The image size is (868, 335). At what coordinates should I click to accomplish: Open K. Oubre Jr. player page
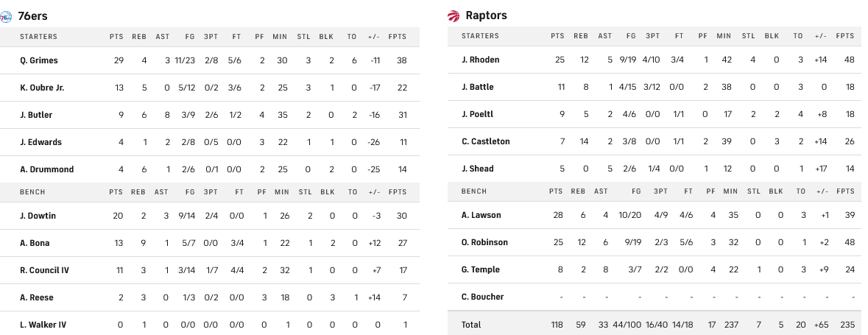[43, 88]
